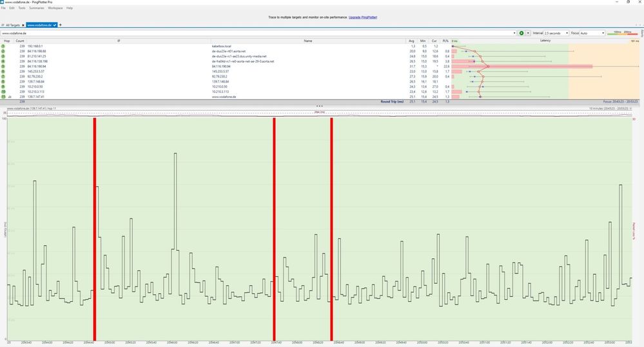
Task: Select hop 11 green circle icon
Action: 3,97
